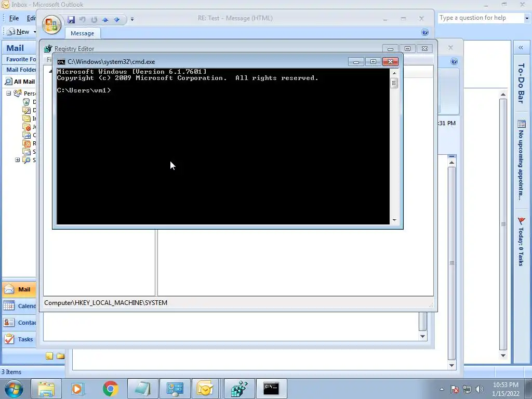
Task: Click the '3 Items' status bar text
Action: pyautogui.click(x=11, y=372)
